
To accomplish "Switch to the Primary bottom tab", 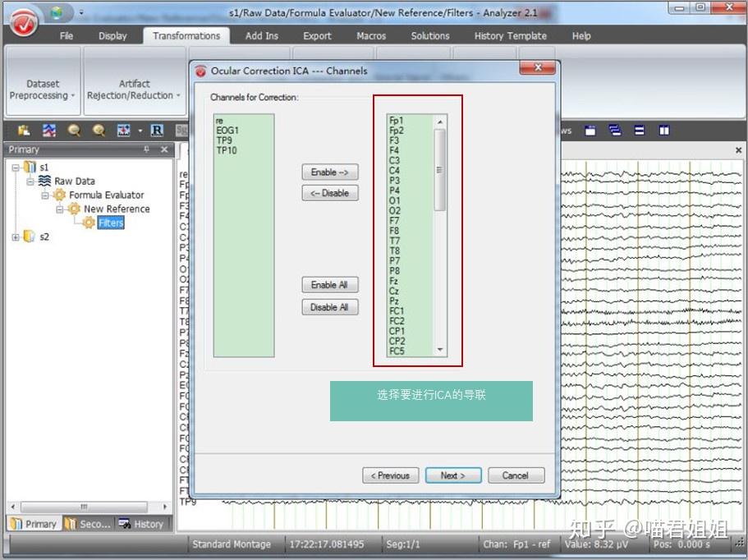I will 34,524.
